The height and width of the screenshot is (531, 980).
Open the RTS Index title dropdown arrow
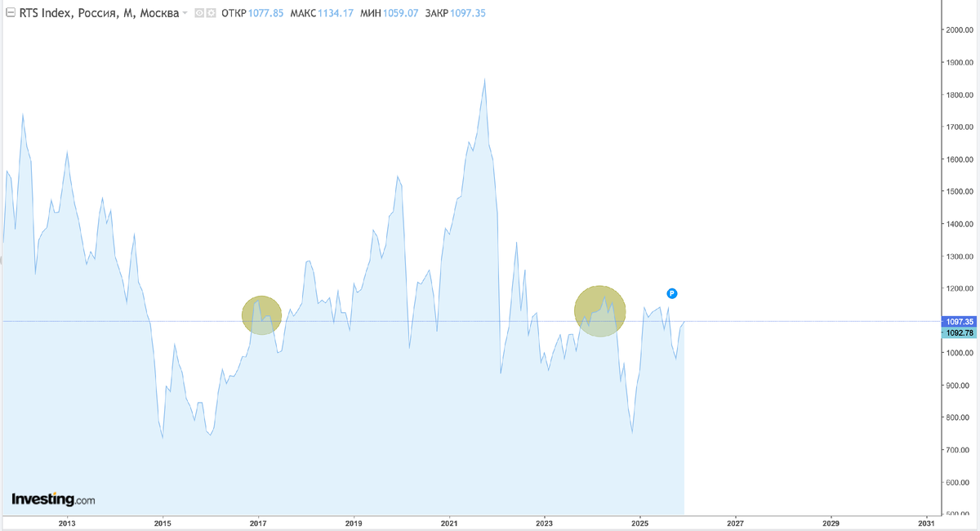click(185, 13)
